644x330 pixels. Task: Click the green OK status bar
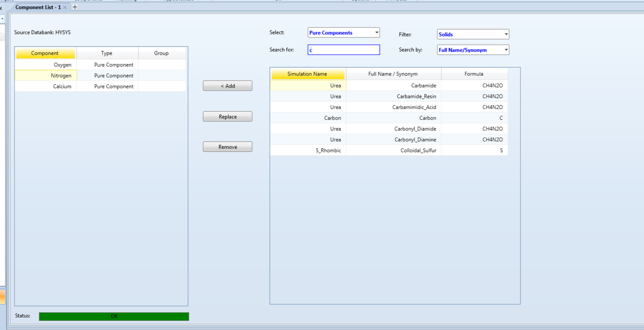tap(114, 316)
